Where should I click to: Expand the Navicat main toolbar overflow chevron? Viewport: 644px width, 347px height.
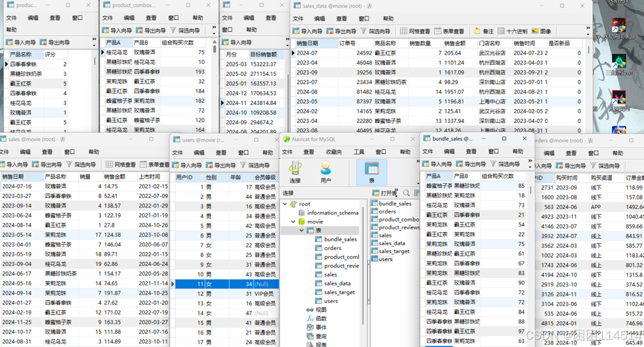[x=418, y=161]
